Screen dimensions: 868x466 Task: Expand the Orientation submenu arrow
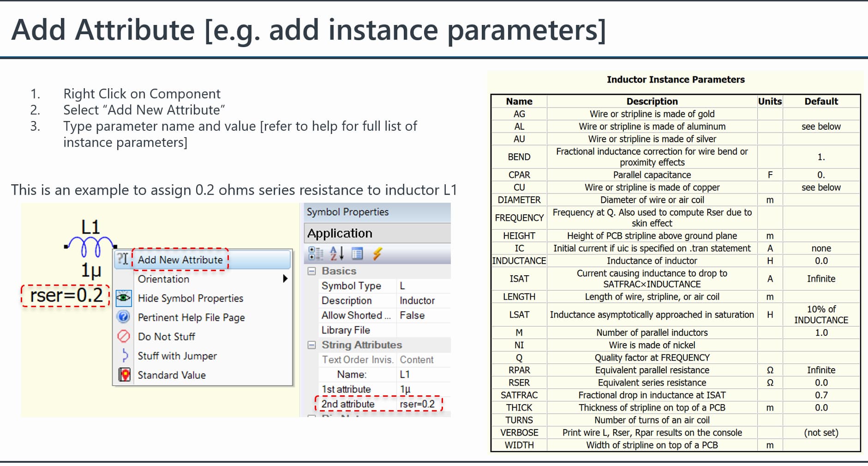pos(285,279)
